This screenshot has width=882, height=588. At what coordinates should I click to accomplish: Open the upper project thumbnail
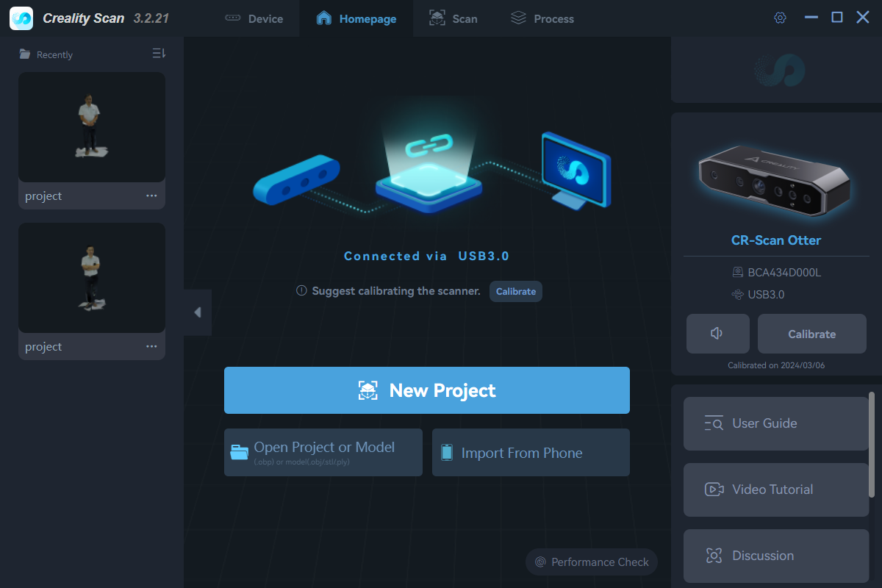pyautogui.click(x=92, y=127)
